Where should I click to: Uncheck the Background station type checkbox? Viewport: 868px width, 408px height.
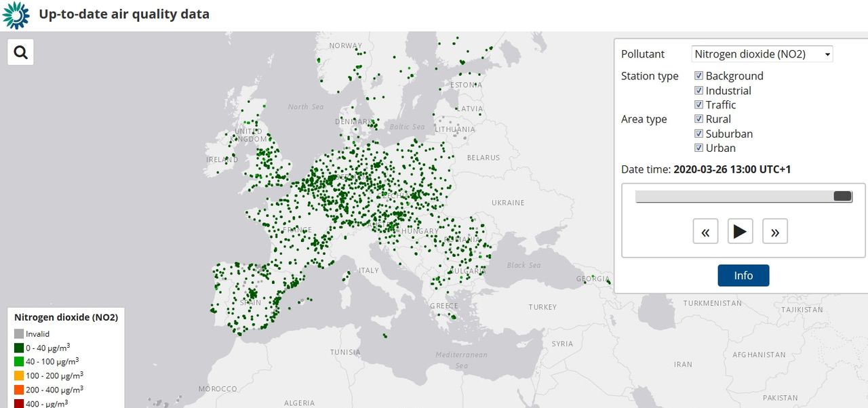point(698,76)
